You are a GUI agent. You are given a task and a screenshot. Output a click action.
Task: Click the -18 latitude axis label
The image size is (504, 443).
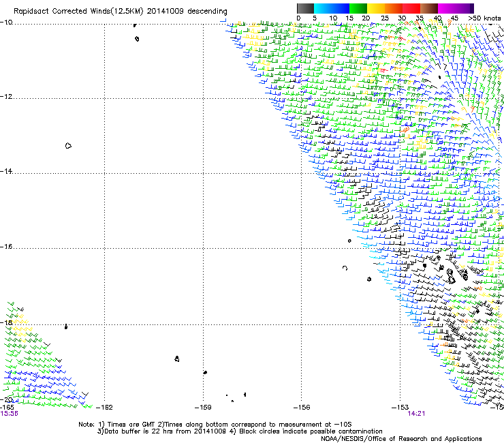tap(6, 322)
